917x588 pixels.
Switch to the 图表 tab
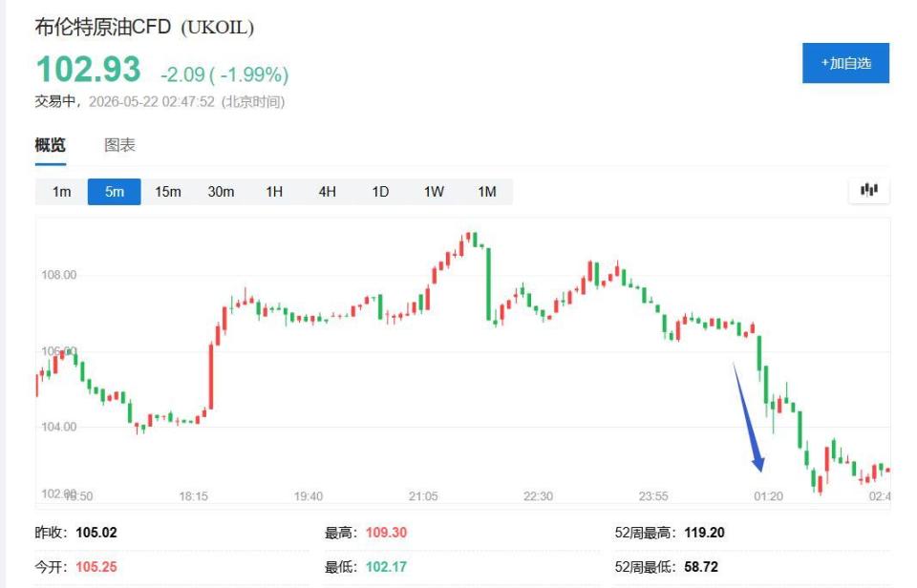(120, 144)
